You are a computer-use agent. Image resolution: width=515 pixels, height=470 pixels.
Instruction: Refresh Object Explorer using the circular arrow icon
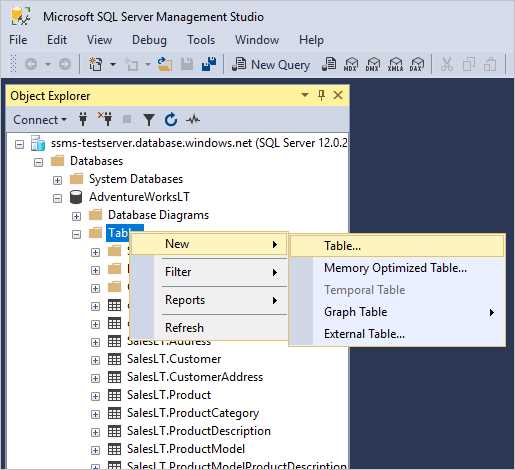[171, 119]
